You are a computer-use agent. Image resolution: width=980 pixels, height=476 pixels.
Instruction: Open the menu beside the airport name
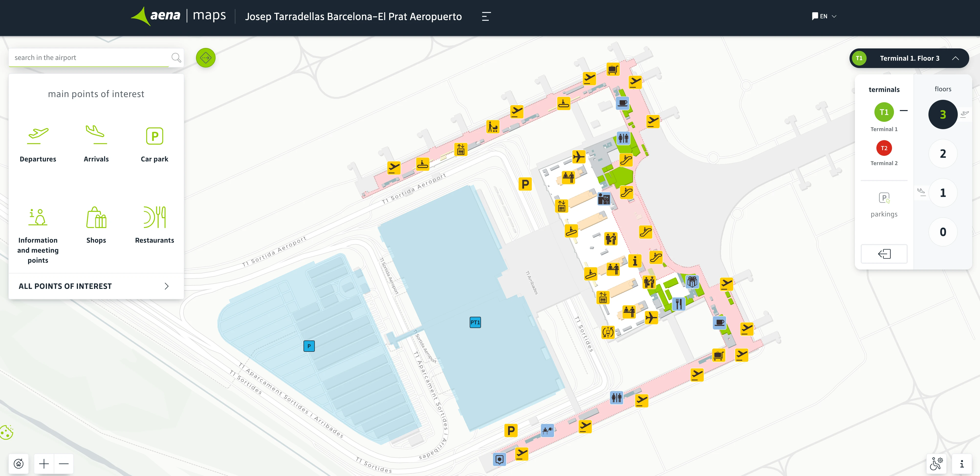486,16
